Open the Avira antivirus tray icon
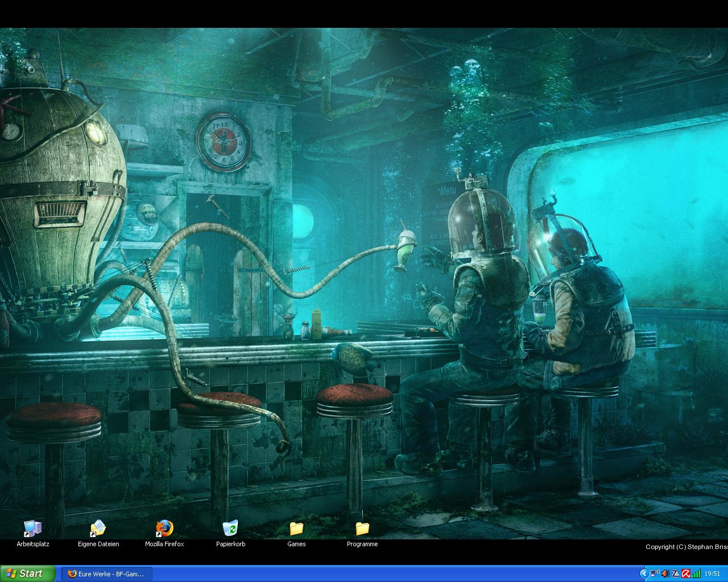 686,573
